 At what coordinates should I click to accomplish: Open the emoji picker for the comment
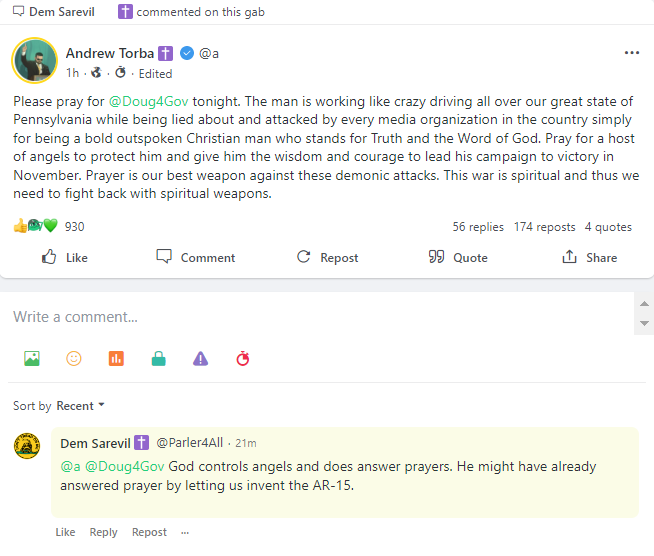(74, 358)
